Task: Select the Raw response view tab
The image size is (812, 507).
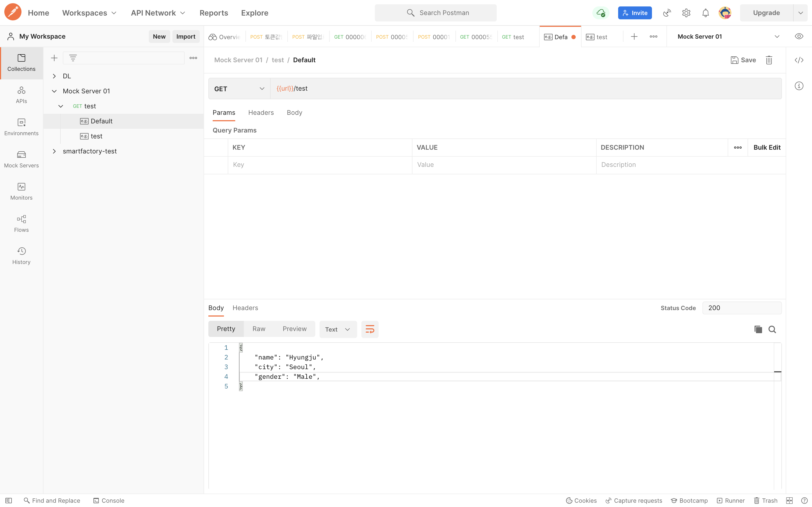Action: [x=259, y=329]
